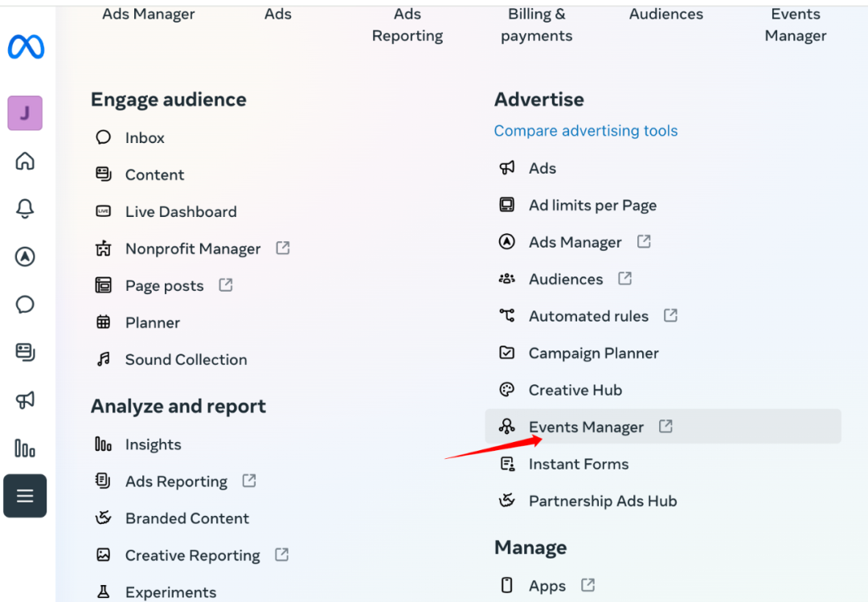Click the Manage section heading

[x=530, y=547]
